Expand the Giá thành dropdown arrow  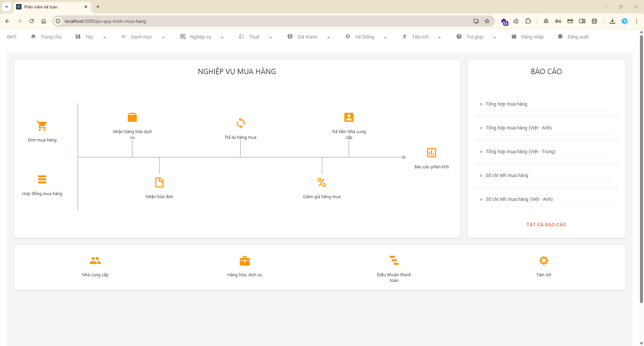[x=328, y=38]
